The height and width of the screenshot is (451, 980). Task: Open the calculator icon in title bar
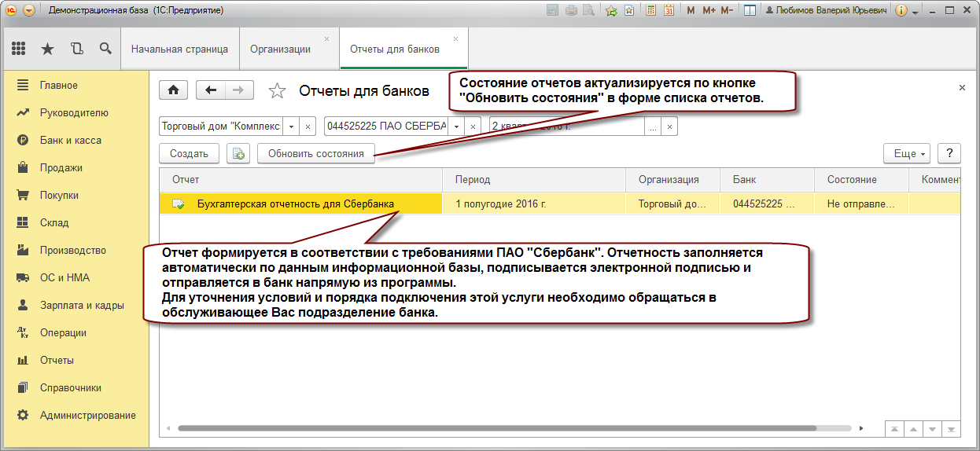(x=650, y=11)
